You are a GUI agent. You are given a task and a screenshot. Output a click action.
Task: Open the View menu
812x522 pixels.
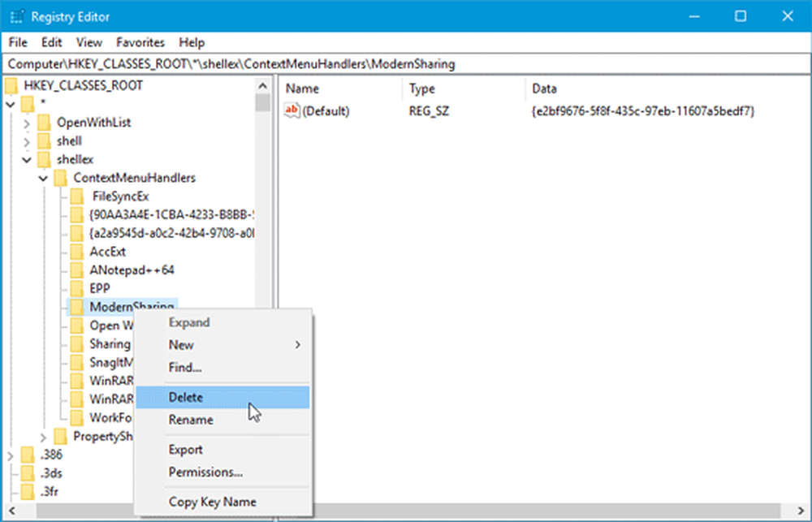(x=89, y=42)
